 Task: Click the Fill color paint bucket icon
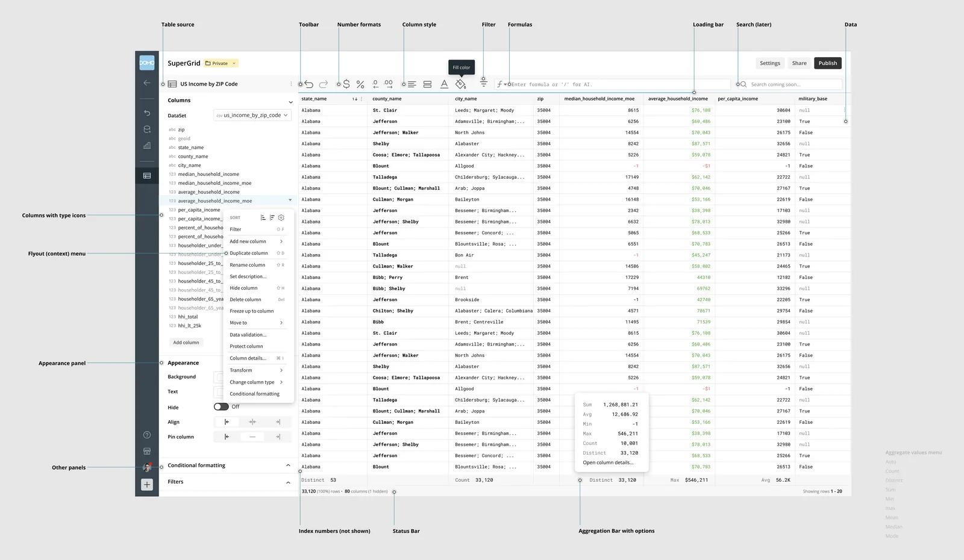pos(461,84)
